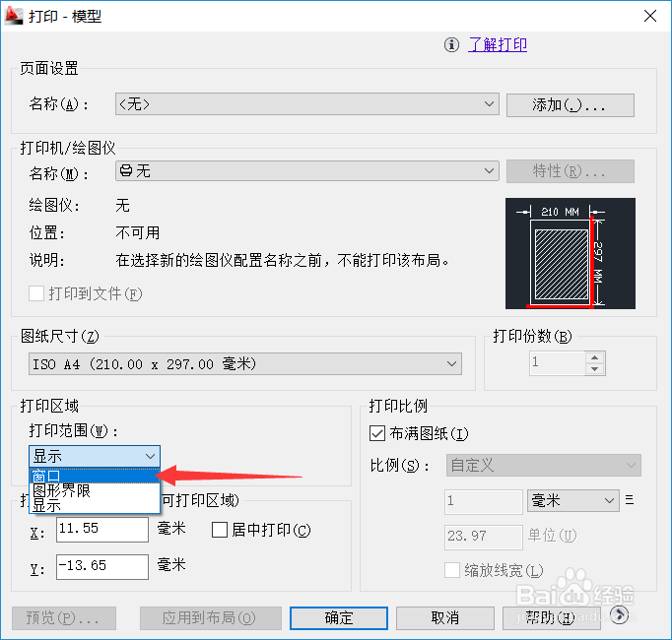Click the 添加(.)... button
672x640 pixels.
(570, 105)
